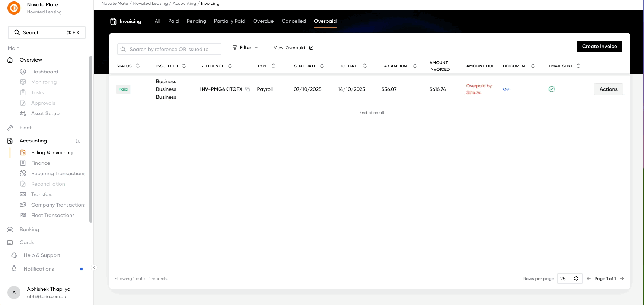Image resolution: width=644 pixels, height=305 pixels.
Task: Open Actions for the Payroll invoice
Action: point(608,89)
